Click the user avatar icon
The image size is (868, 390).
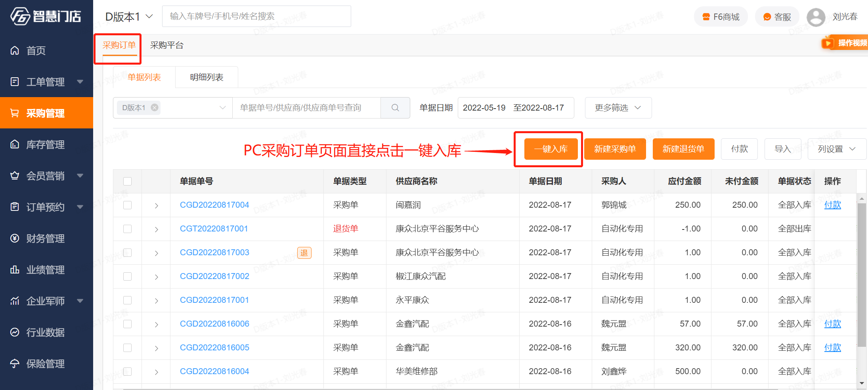coord(816,17)
